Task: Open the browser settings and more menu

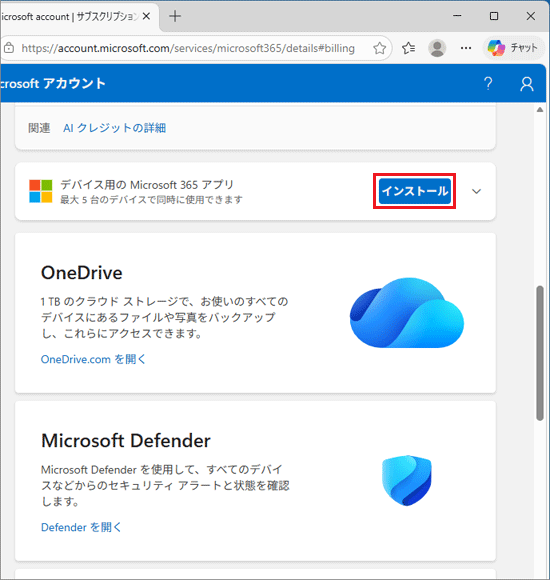Action: (x=466, y=48)
